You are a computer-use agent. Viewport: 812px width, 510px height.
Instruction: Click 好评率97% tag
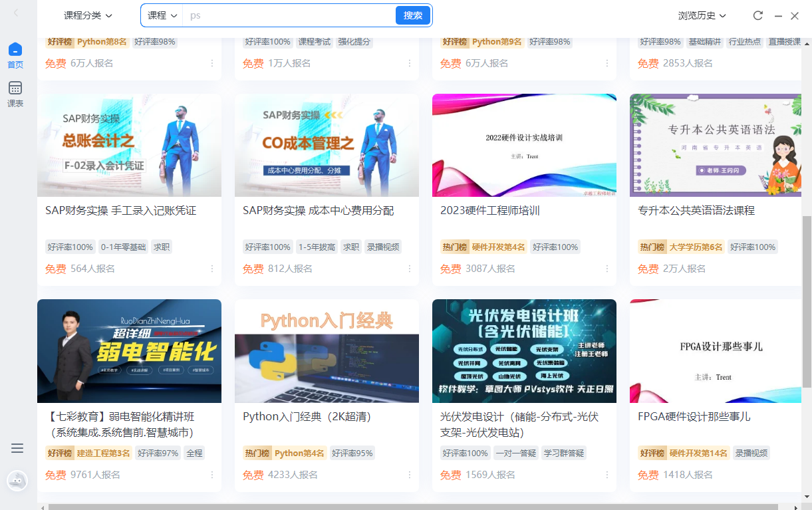[x=158, y=453]
